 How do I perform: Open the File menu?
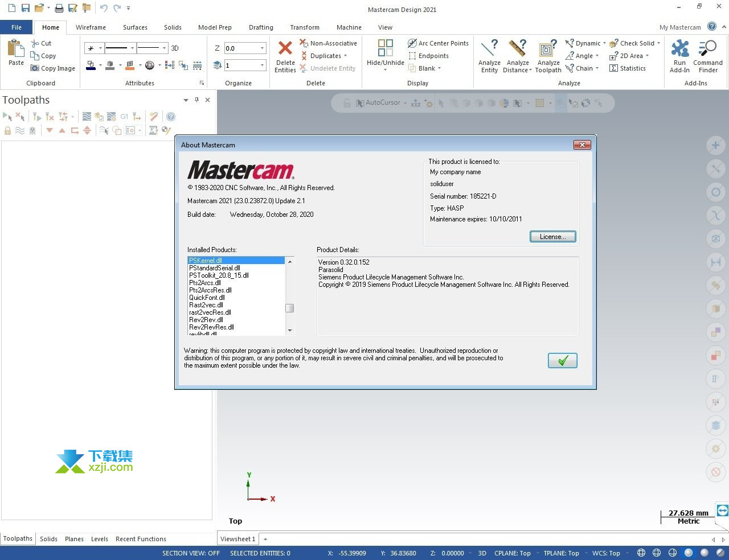click(17, 27)
